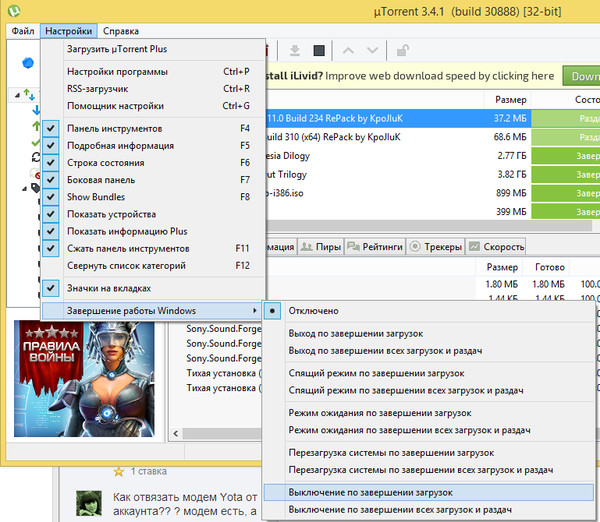Toggle Показать информацию Plus checkmark
600x522 pixels.
pos(51,231)
